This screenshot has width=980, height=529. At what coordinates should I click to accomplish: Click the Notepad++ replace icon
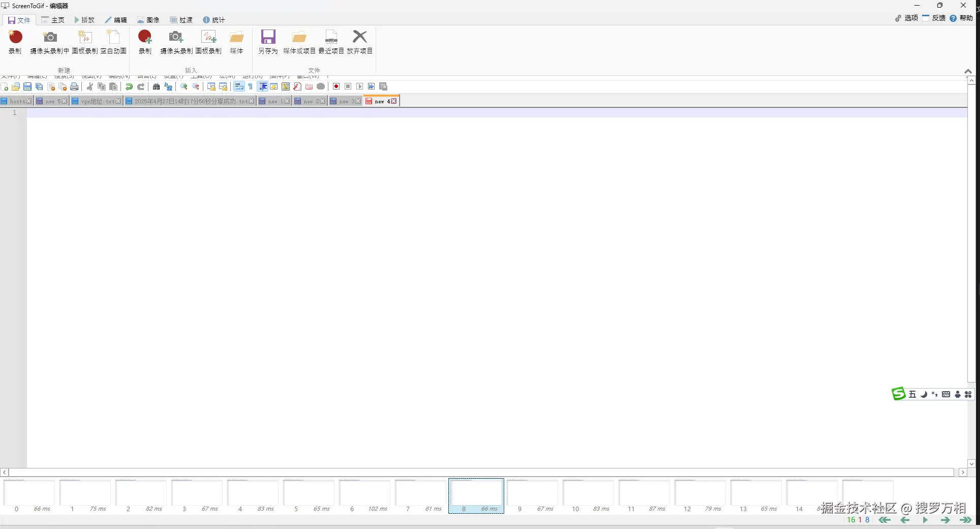(x=168, y=86)
